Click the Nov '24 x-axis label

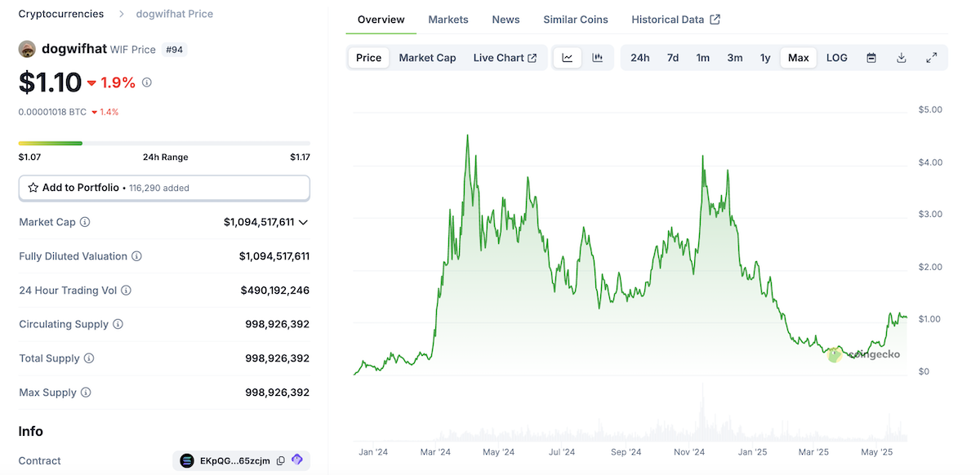pyautogui.click(x=689, y=451)
